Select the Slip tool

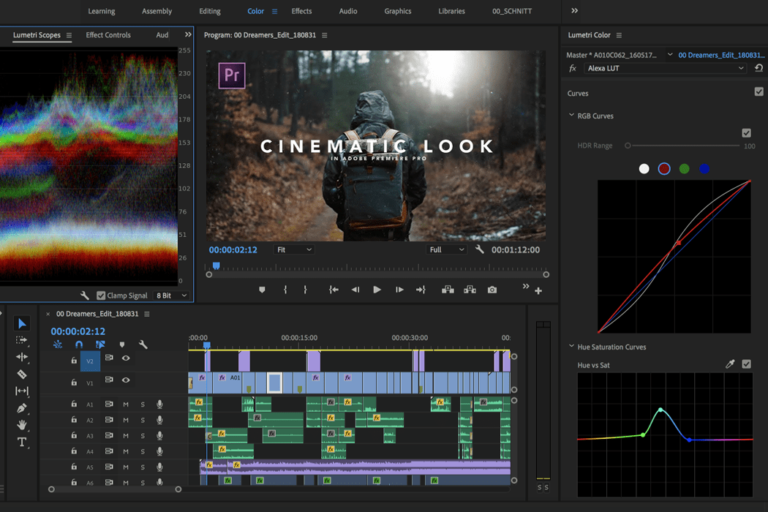pyautogui.click(x=22, y=391)
